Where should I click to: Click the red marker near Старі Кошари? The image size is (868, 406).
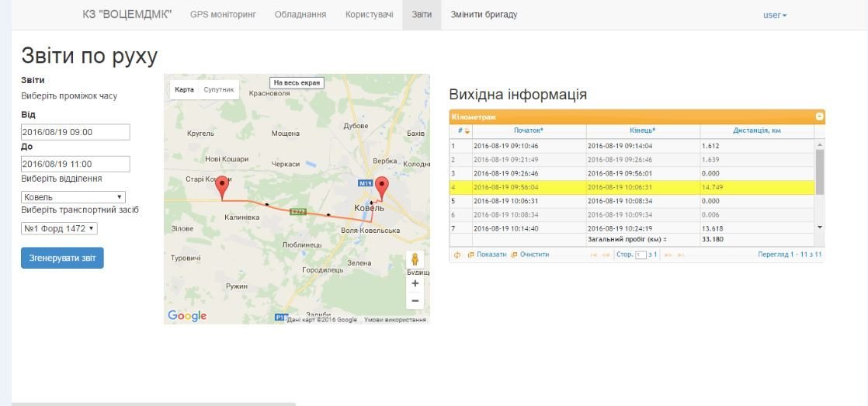pos(222,187)
